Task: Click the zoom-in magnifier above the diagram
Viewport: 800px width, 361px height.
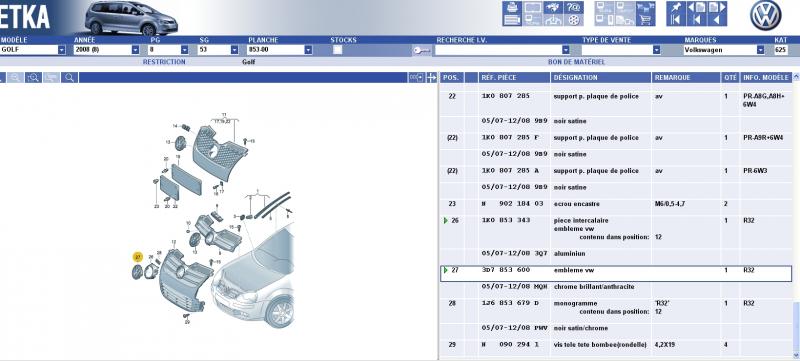Action: tap(33, 78)
